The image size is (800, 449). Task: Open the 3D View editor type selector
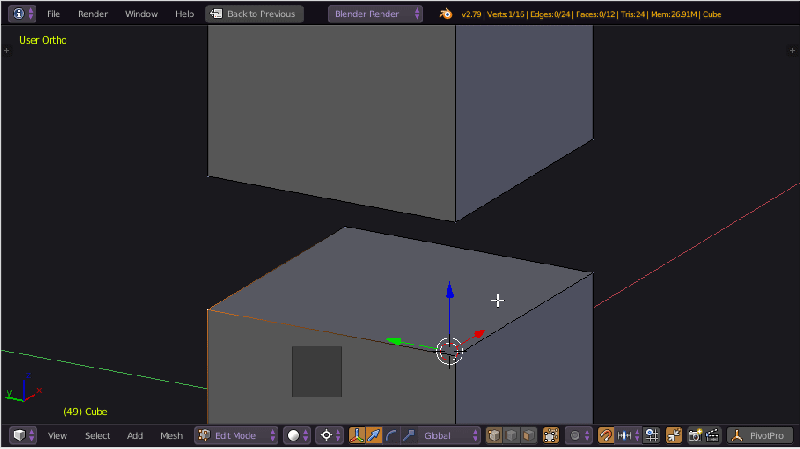point(23,435)
